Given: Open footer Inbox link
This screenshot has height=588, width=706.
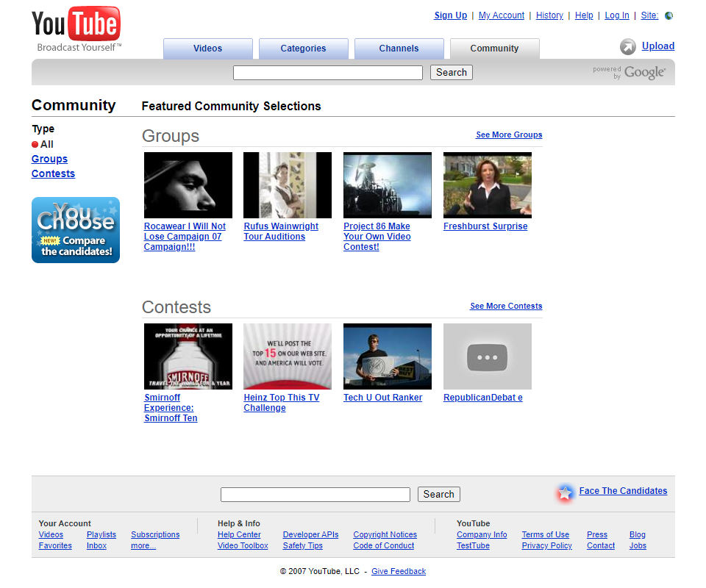Looking at the screenshot, I should click(x=96, y=545).
